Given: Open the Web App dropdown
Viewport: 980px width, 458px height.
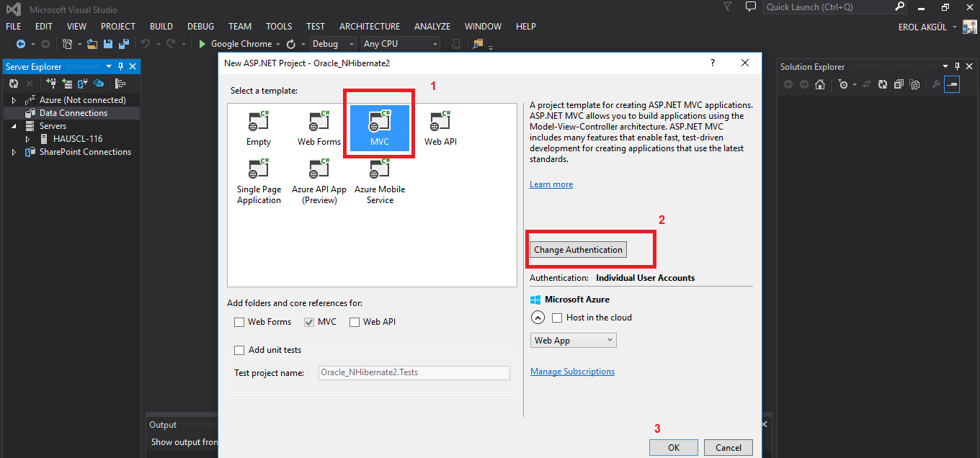Looking at the screenshot, I should [x=574, y=341].
